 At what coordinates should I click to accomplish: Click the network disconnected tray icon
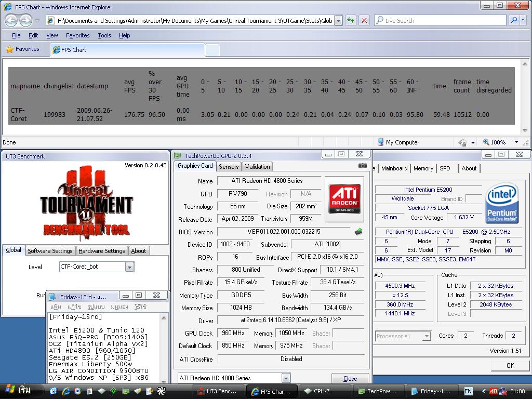[503, 392]
